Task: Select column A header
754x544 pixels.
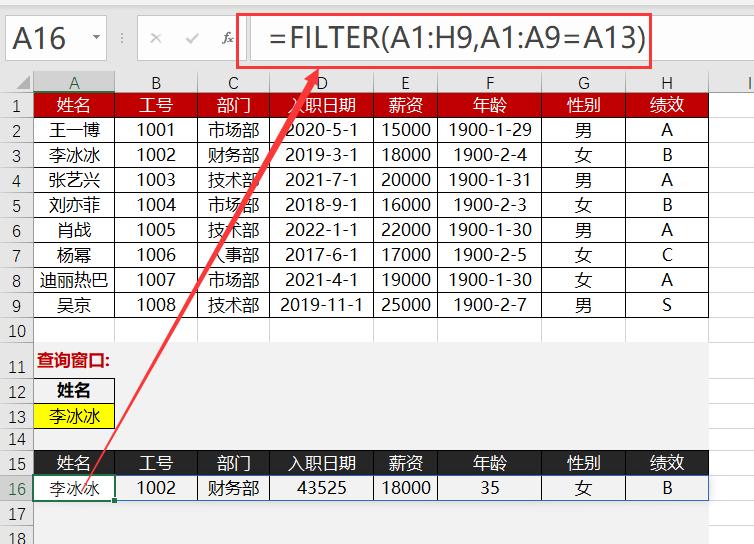Action: [74, 83]
